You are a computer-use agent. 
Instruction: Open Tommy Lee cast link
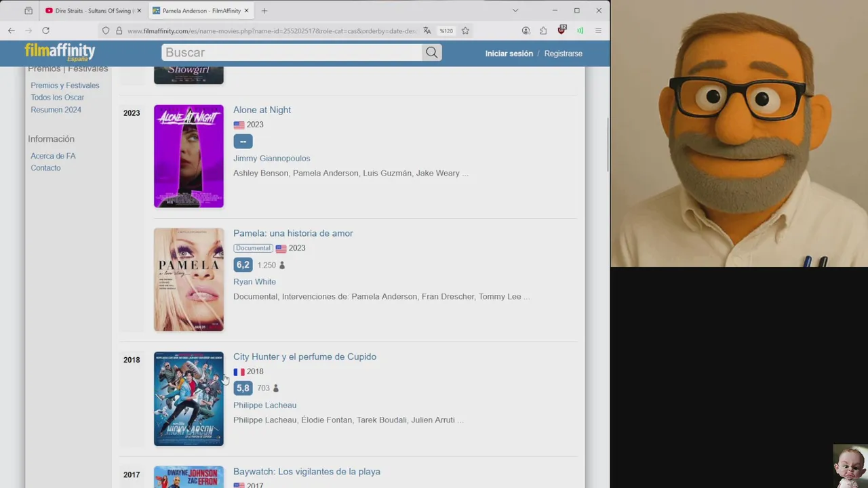[x=500, y=297]
